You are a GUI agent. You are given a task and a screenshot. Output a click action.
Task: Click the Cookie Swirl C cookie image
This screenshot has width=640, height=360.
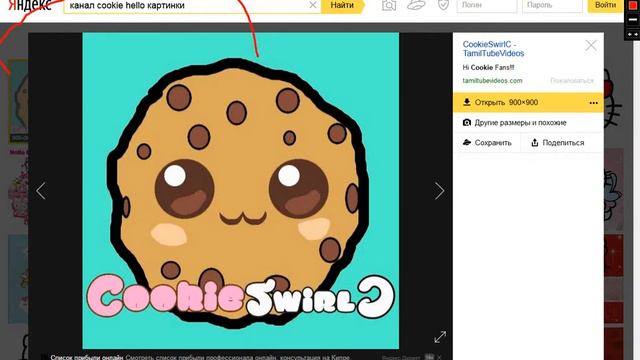[241, 191]
